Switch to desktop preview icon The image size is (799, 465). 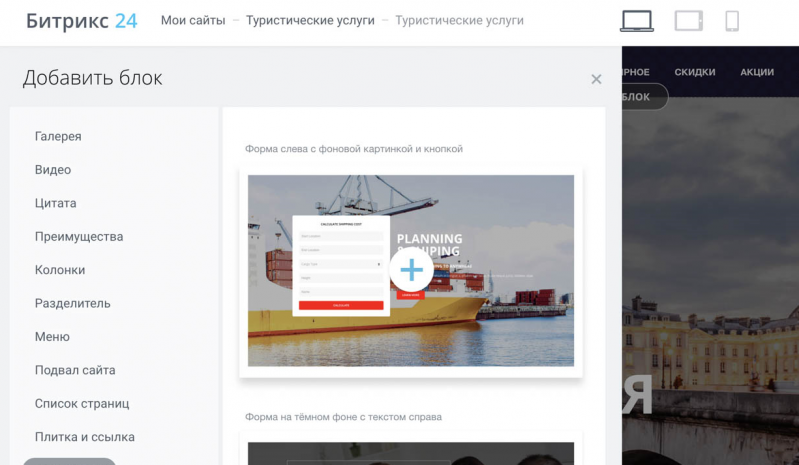coord(637,21)
